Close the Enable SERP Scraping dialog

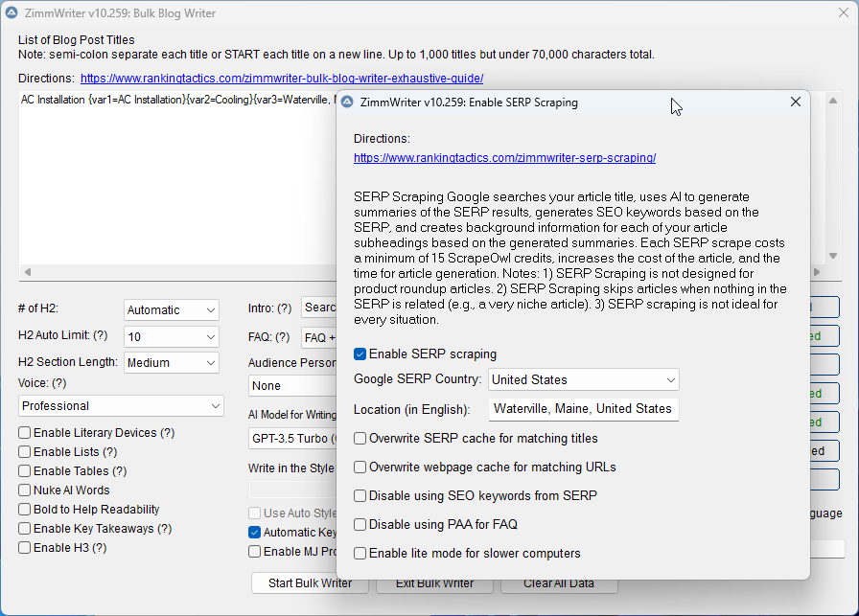click(796, 102)
